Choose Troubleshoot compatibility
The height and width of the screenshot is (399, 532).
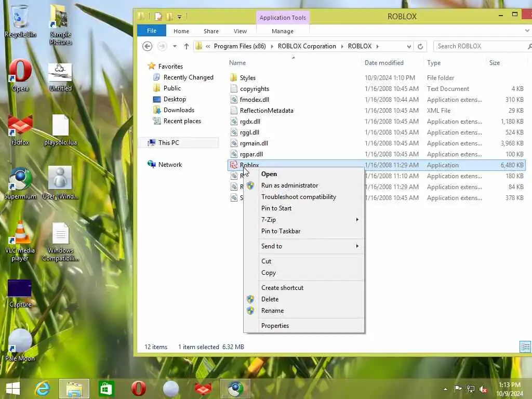(x=304, y=197)
